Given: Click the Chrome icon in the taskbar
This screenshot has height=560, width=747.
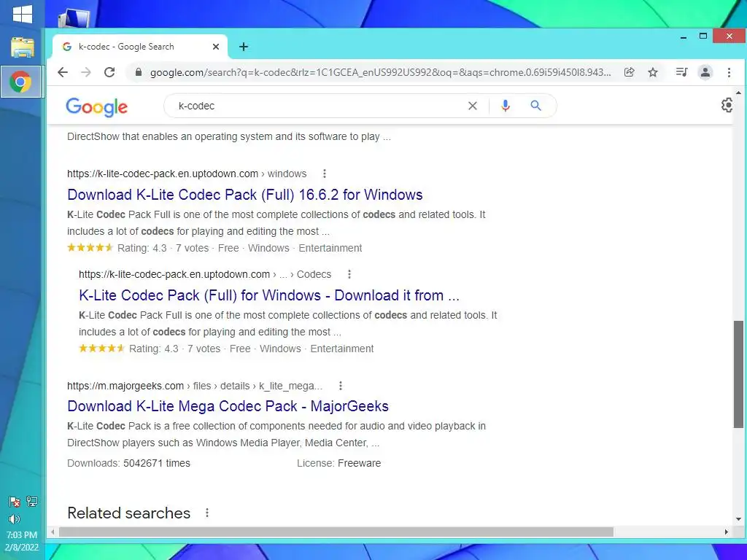Looking at the screenshot, I should coord(21,82).
